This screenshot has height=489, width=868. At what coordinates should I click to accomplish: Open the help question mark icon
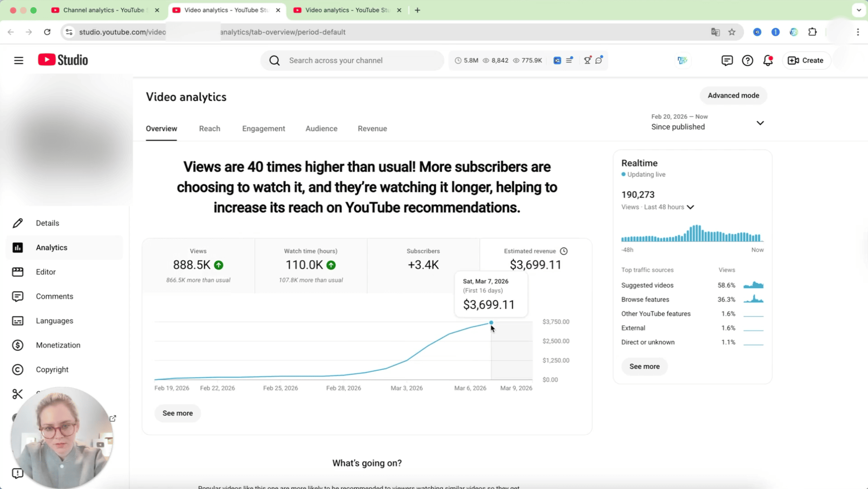point(747,60)
